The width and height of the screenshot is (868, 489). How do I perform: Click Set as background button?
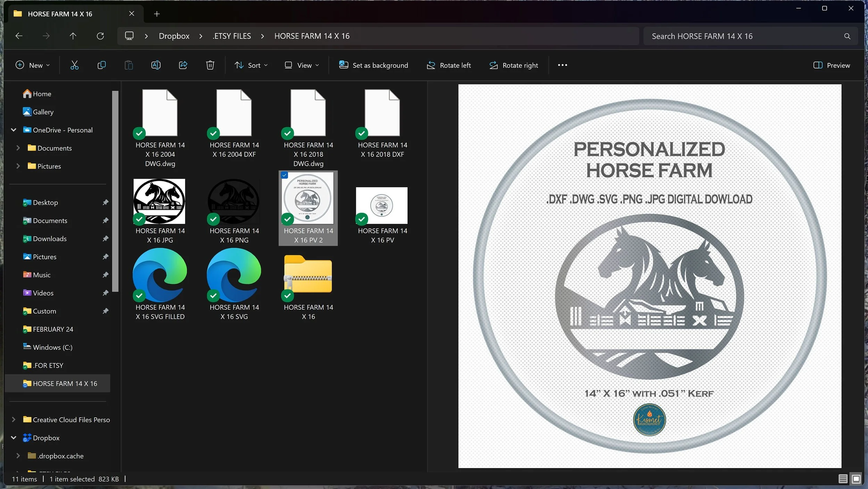(374, 65)
